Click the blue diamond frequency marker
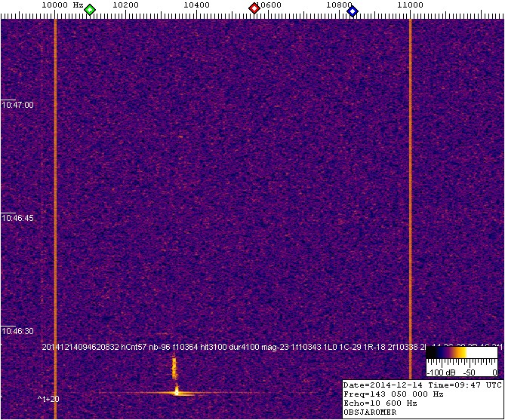This screenshot has width=505, height=420. [352, 10]
